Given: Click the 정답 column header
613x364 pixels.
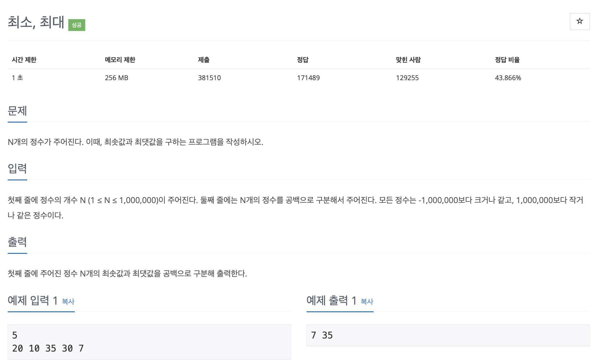Looking at the screenshot, I should pos(303,60).
